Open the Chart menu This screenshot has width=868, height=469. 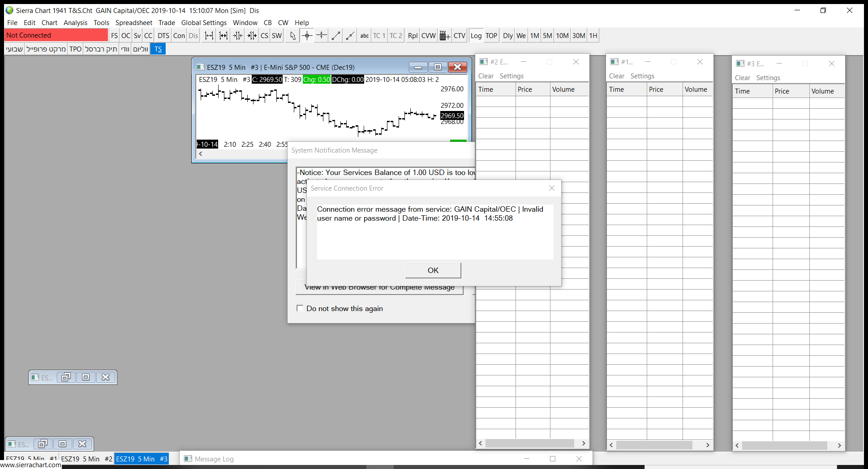coord(49,23)
